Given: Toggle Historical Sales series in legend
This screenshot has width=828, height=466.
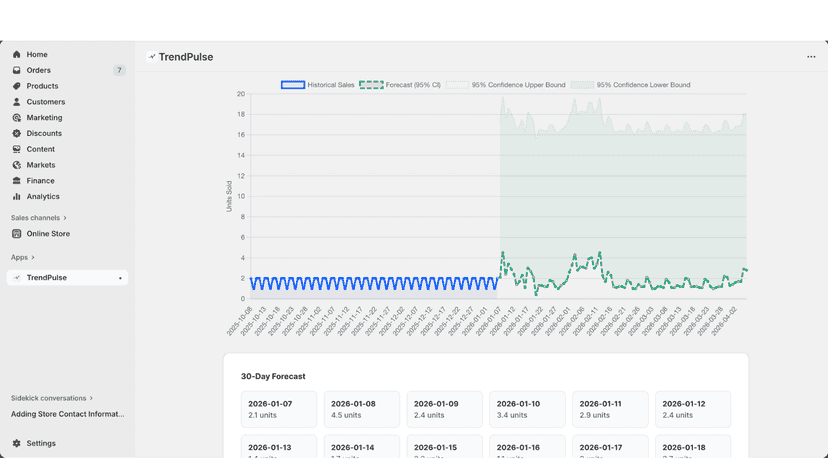Looking at the screenshot, I should pyautogui.click(x=318, y=85).
